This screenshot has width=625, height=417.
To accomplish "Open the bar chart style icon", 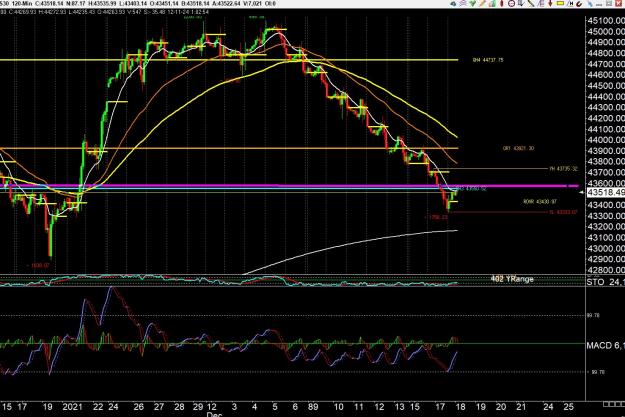I will pyautogui.click(x=492, y=4).
